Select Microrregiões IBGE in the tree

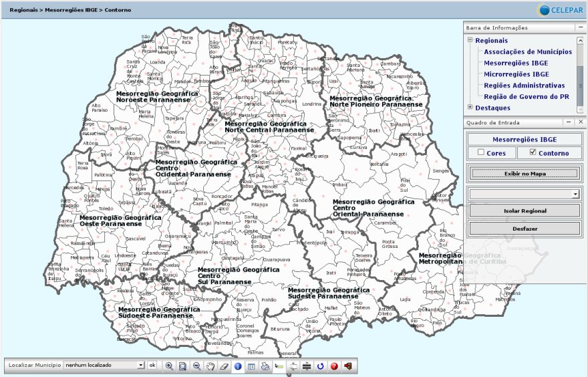pyautogui.click(x=517, y=74)
